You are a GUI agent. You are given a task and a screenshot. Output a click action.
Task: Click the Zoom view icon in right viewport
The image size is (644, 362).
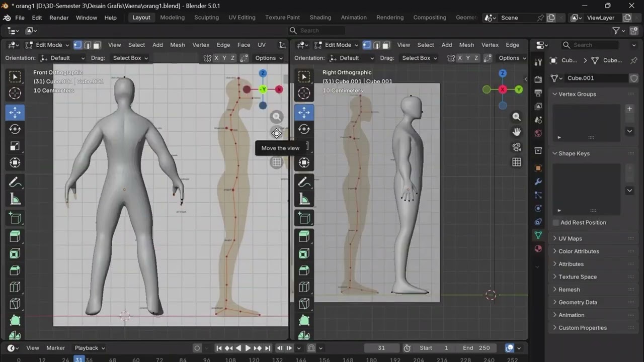[516, 117]
